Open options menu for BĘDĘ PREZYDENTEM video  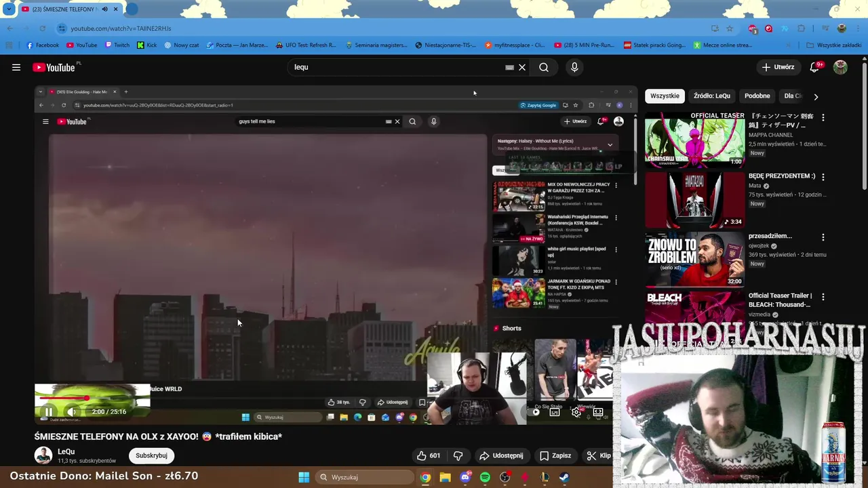click(823, 177)
